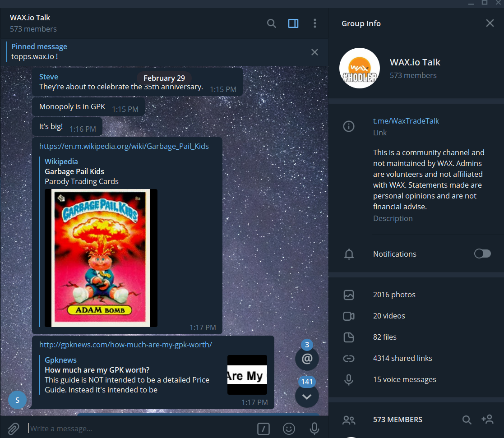The height and width of the screenshot is (438, 504).
Task: Click the 82 files icon
Action: (349, 337)
